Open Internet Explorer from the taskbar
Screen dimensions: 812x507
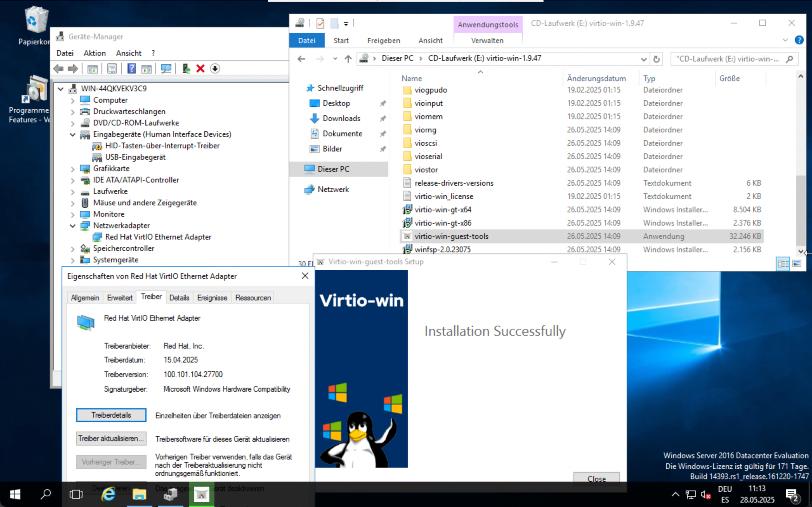108,494
